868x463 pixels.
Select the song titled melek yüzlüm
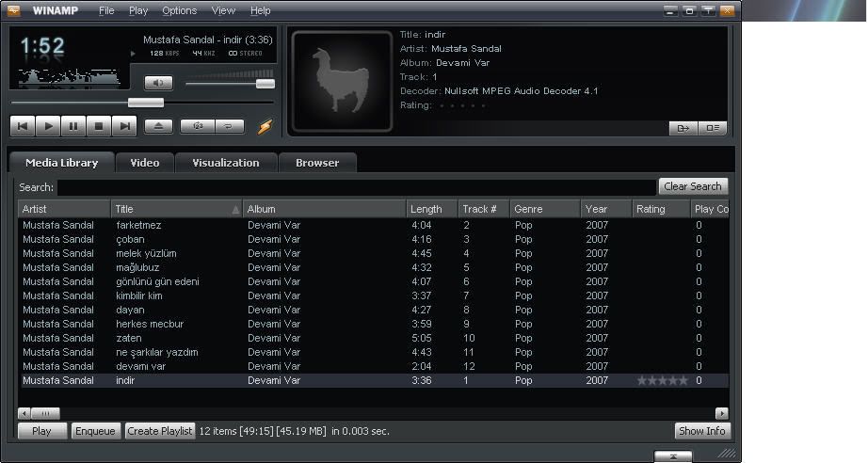374,253
